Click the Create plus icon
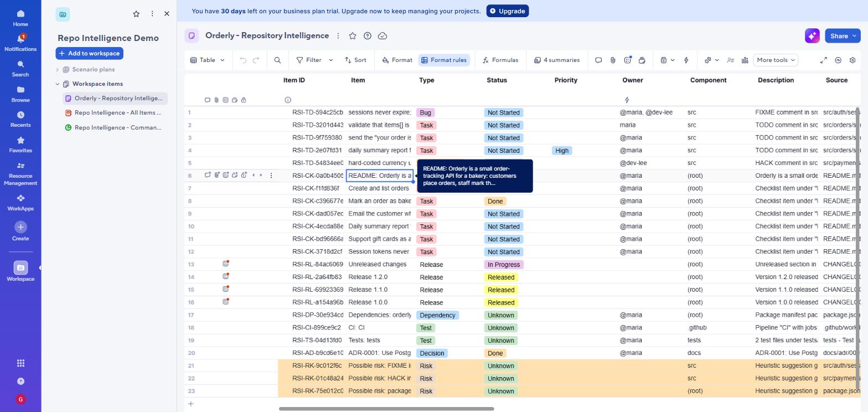 pos(20,227)
